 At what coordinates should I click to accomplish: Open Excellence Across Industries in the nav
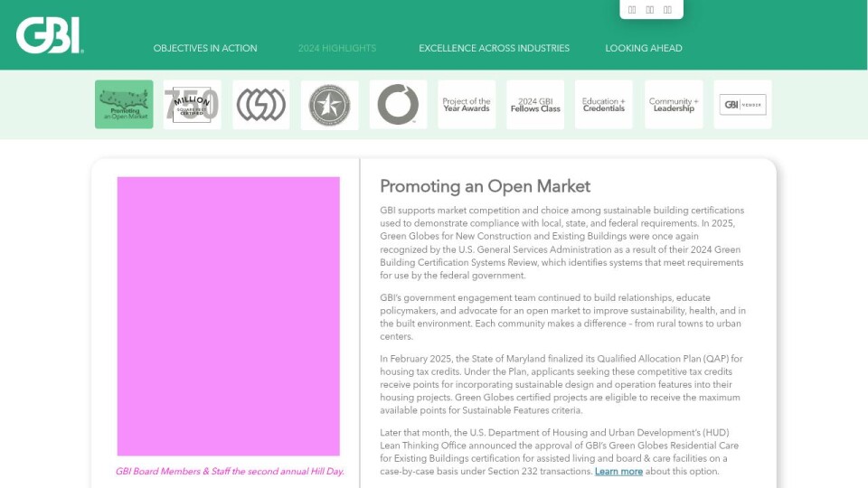pyautogui.click(x=494, y=48)
